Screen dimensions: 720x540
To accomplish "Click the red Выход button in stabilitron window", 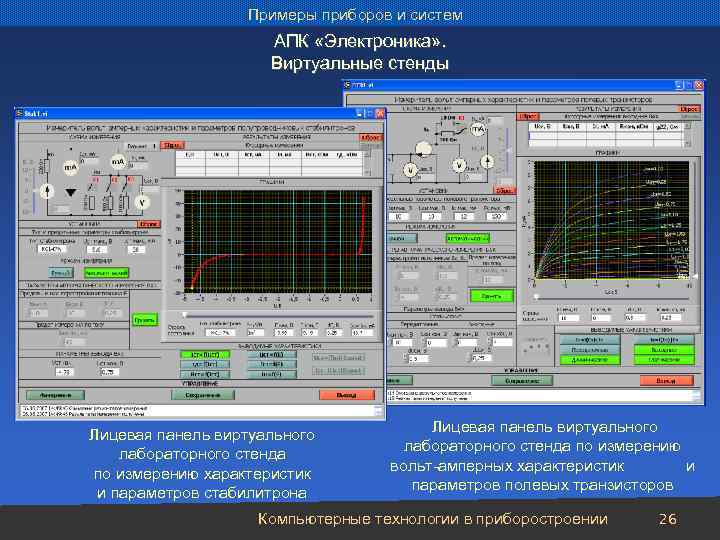I will 347,395.
